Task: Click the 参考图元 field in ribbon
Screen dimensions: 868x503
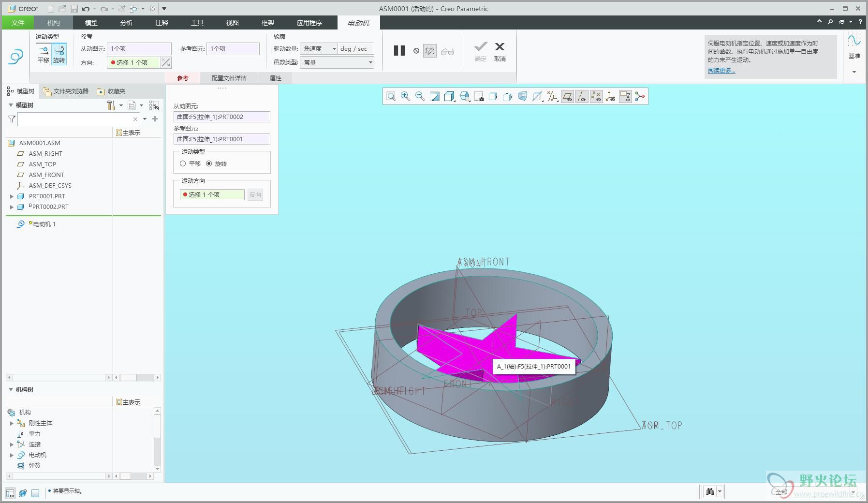Action: click(233, 48)
